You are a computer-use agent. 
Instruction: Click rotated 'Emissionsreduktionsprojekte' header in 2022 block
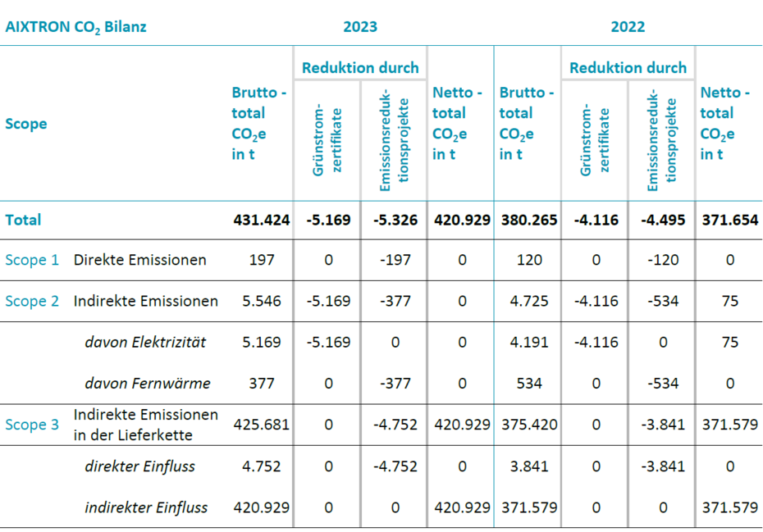pos(662,139)
